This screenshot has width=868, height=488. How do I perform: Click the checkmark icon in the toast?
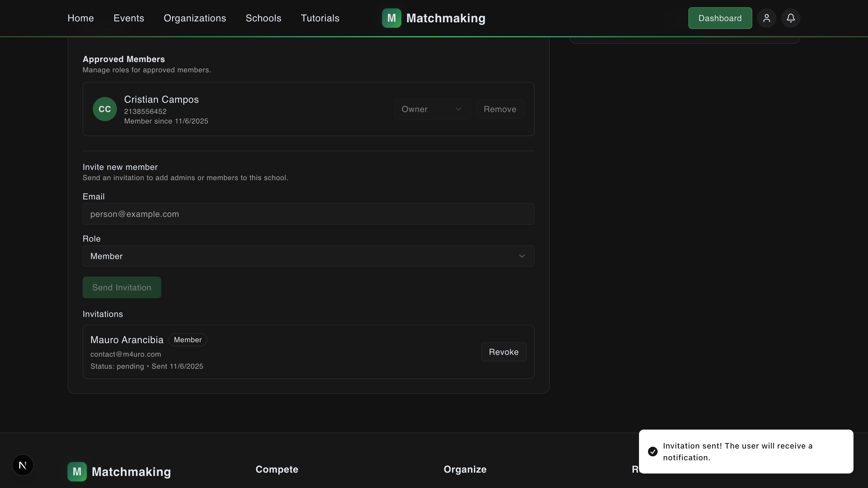(653, 452)
